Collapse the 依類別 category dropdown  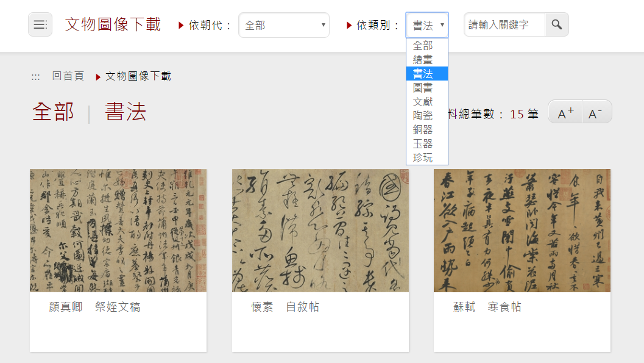tap(427, 25)
